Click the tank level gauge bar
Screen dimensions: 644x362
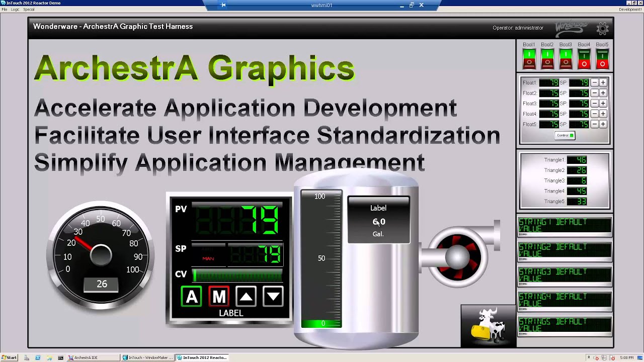[321, 259]
